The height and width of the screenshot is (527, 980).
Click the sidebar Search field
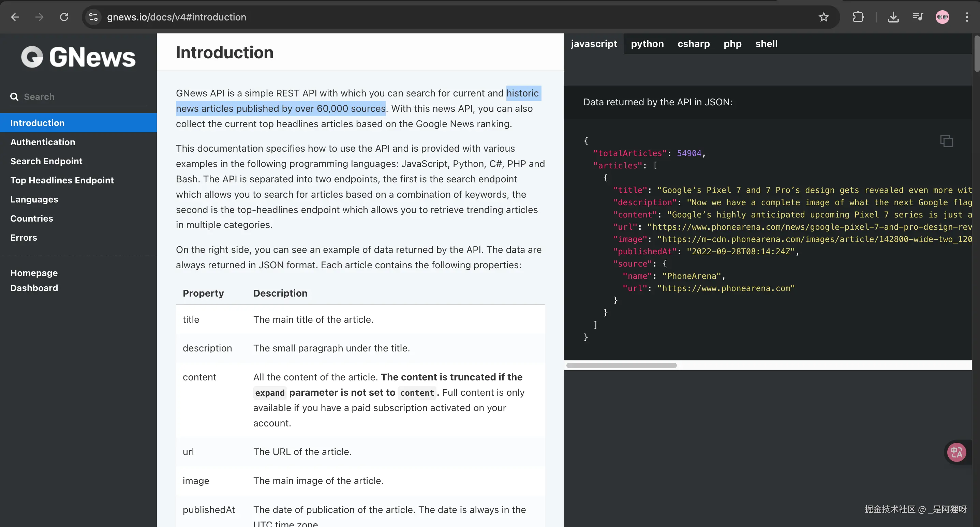84,96
